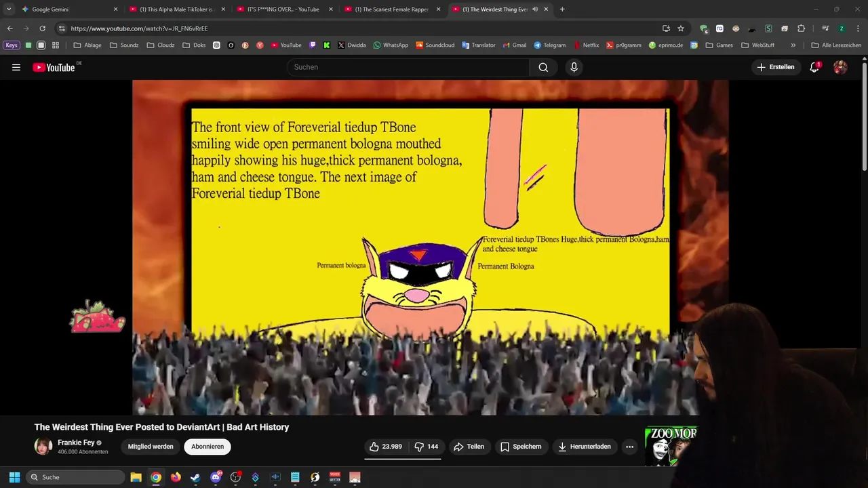Open the Soundz bookmark folder
The height and width of the screenshot is (488, 868).
[x=124, y=45]
